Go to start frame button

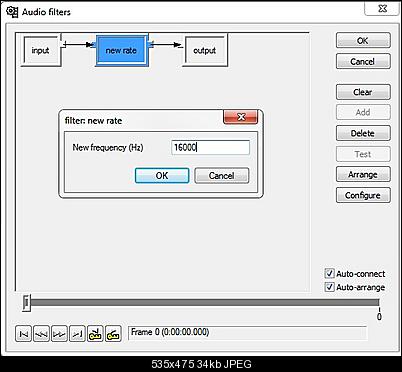click(24, 334)
